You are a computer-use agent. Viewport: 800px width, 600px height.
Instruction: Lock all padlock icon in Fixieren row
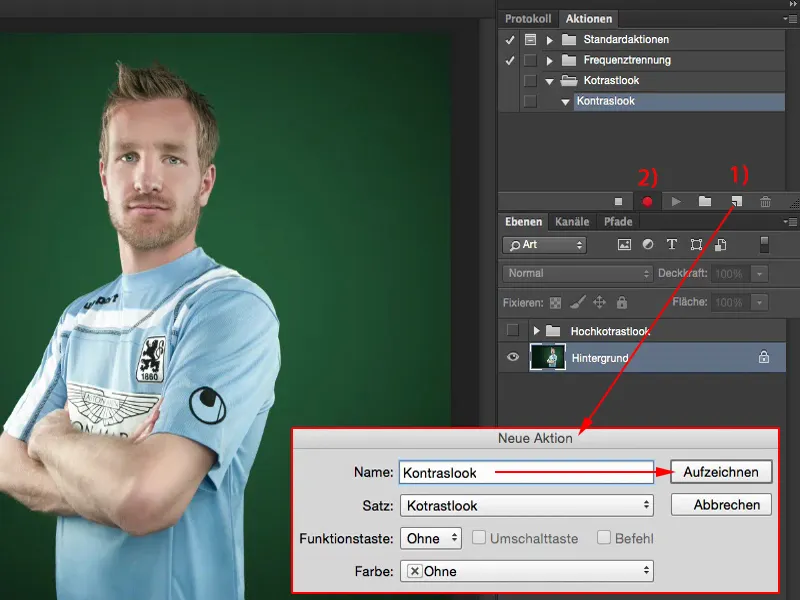pyautogui.click(x=621, y=302)
